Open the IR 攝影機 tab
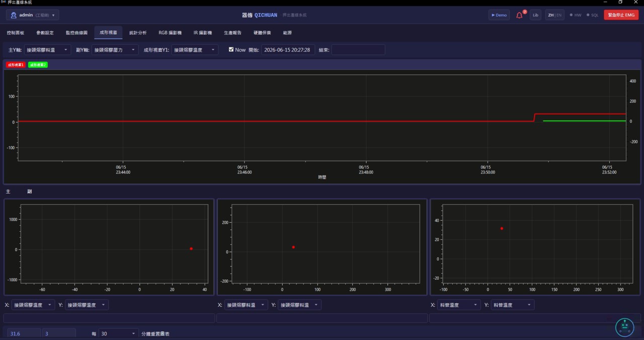Viewport: 644px width, 340px height. 203,33
